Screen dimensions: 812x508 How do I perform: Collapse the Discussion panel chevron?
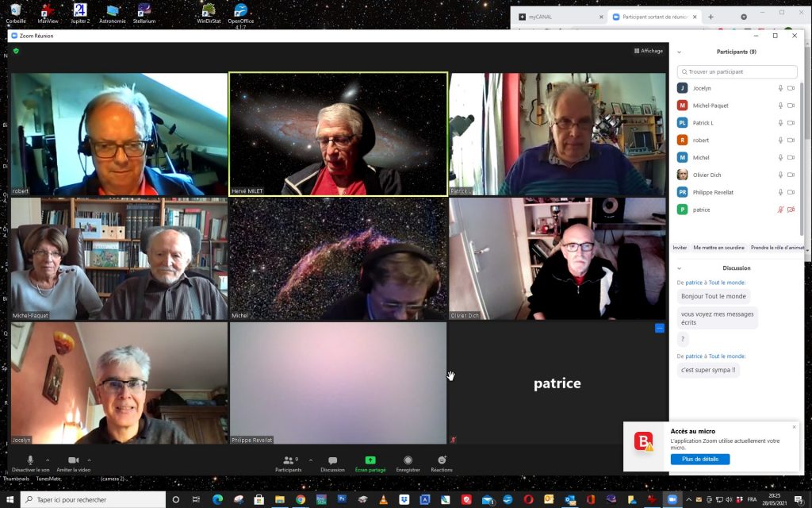[679, 268]
